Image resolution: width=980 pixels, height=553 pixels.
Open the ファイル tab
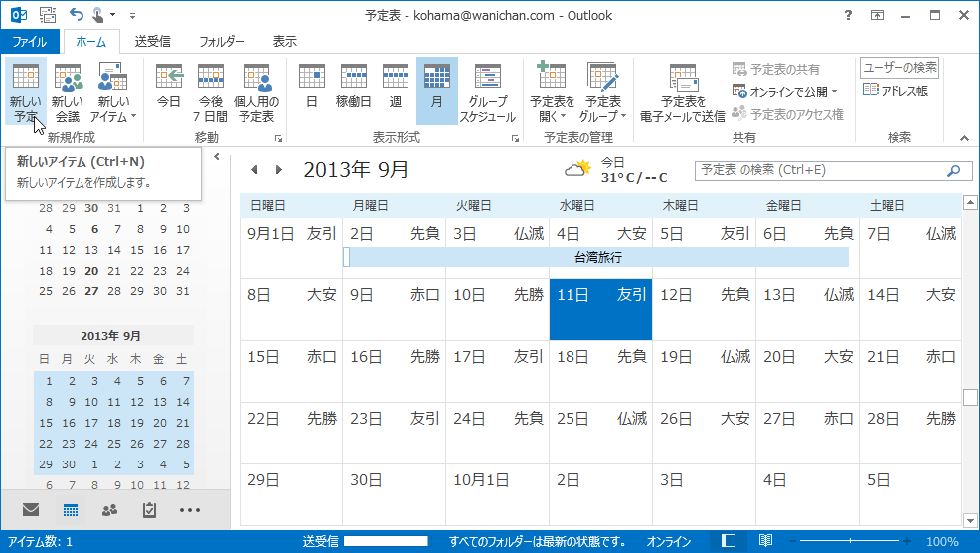(30, 42)
